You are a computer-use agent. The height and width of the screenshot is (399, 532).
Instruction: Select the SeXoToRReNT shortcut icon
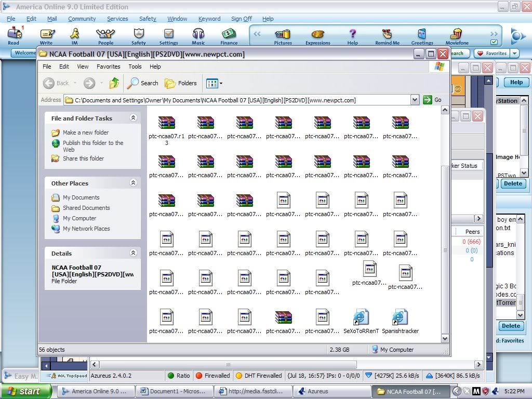(x=361, y=317)
